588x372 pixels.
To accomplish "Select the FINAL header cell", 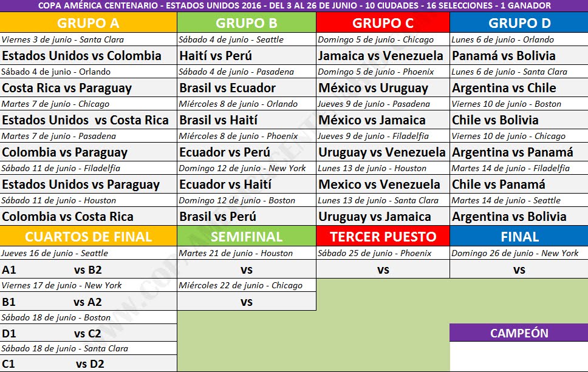I will pyautogui.click(x=519, y=237).
